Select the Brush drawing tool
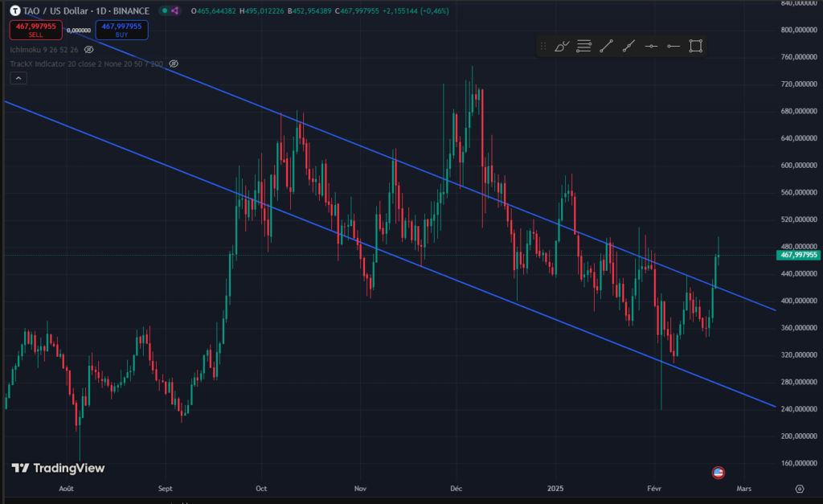This screenshot has width=823, height=504. tap(561, 46)
